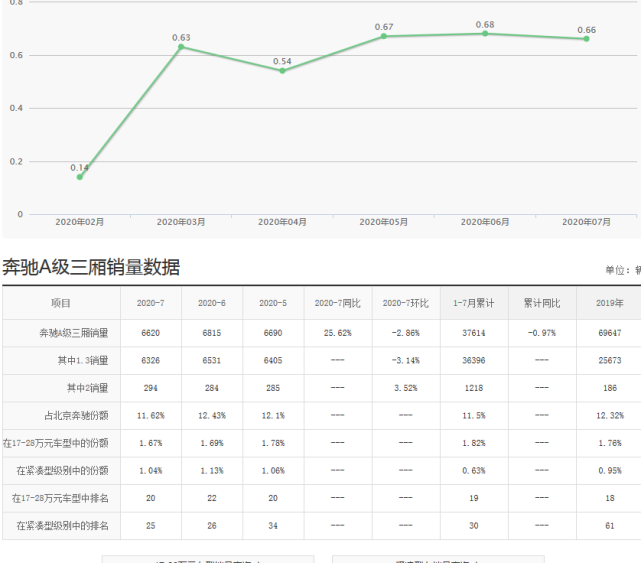Click the 2020-7环比 column header

click(x=406, y=303)
